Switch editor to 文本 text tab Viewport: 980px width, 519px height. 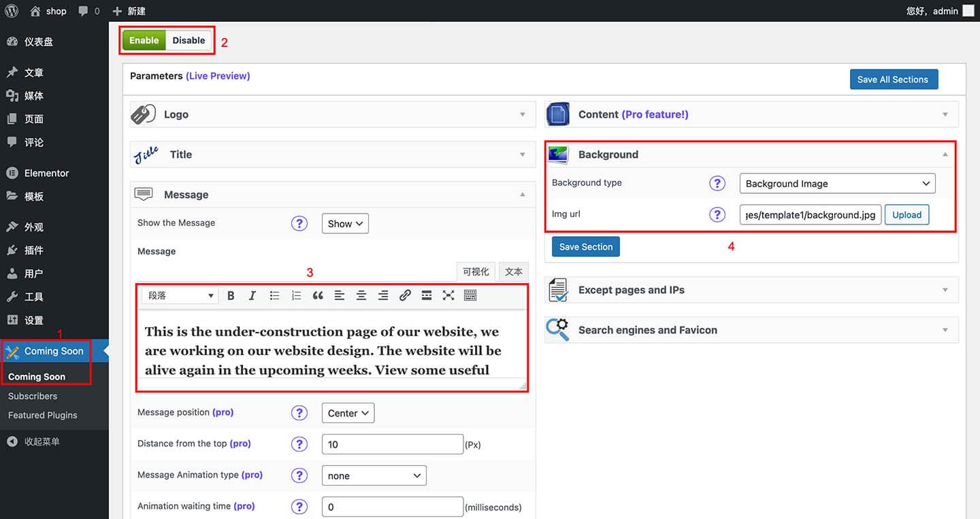pyautogui.click(x=514, y=271)
